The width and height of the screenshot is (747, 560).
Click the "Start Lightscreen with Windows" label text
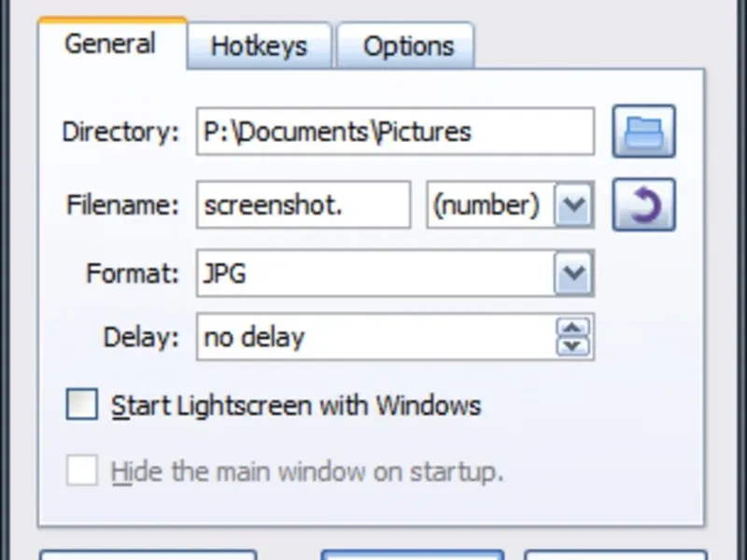point(295,405)
